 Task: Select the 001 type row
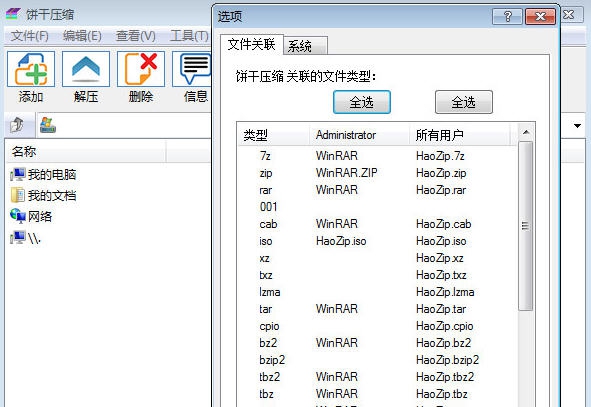point(377,207)
